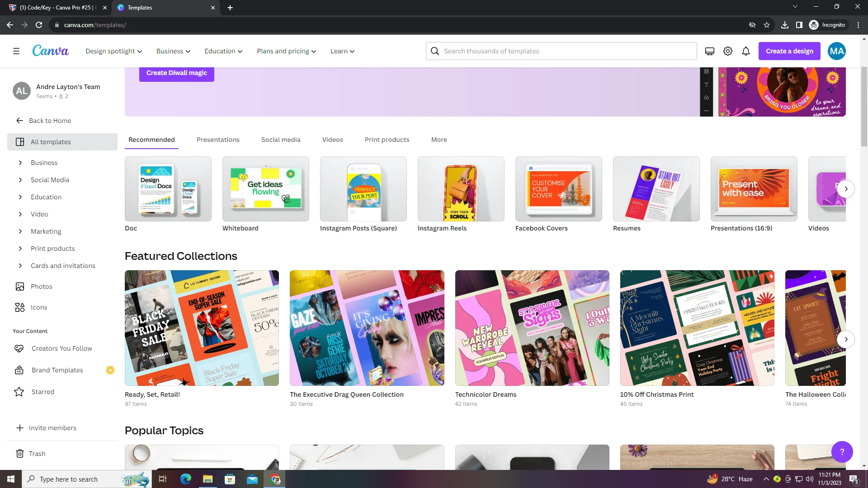The image size is (868, 488).
Task: Expand Cards and invitations in the sidebar
Action: coord(20,266)
